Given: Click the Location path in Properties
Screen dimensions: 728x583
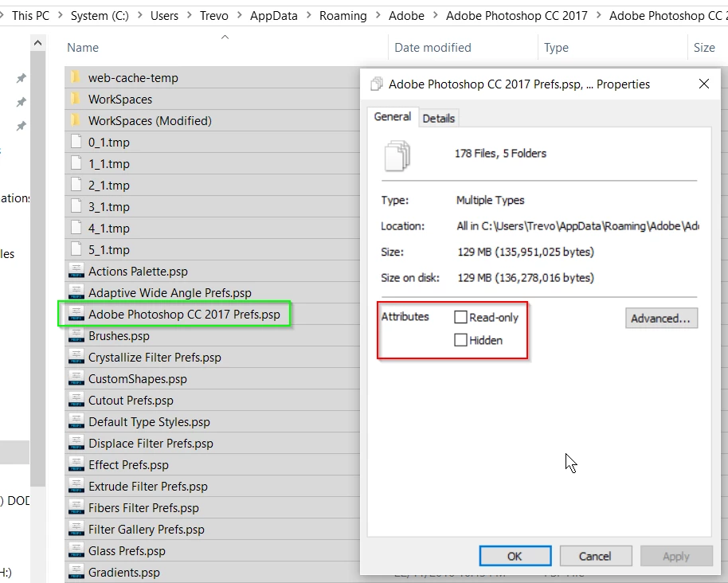Looking at the screenshot, I should (577, 226).
